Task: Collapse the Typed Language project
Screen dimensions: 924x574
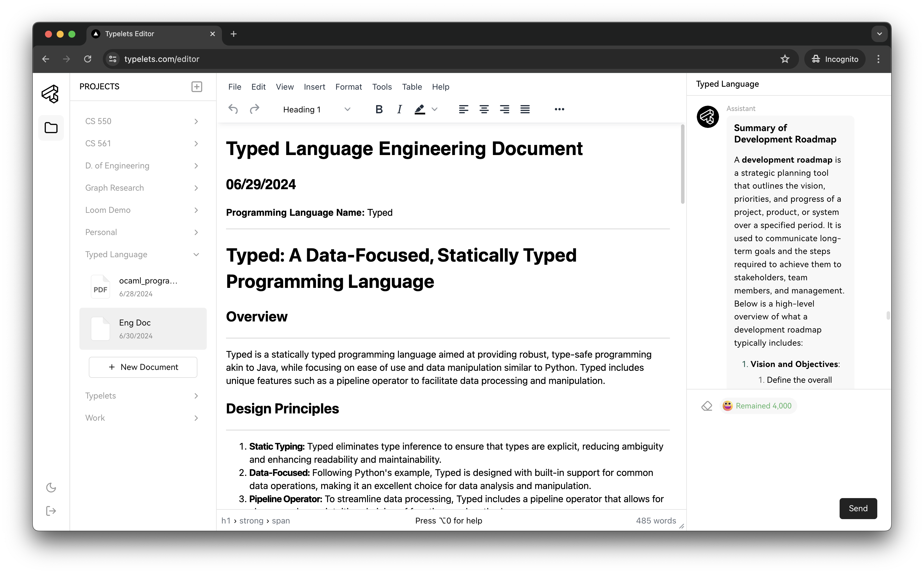Action: [196, 254]
